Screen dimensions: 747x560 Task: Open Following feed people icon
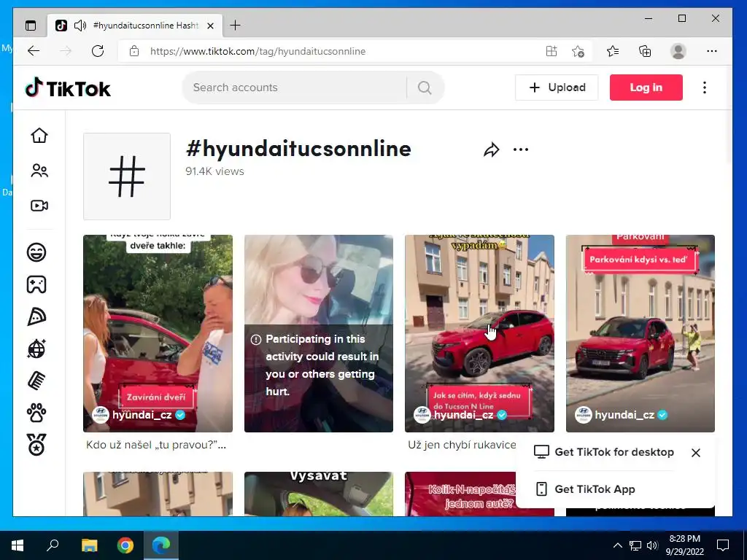(x=39, y=171)
